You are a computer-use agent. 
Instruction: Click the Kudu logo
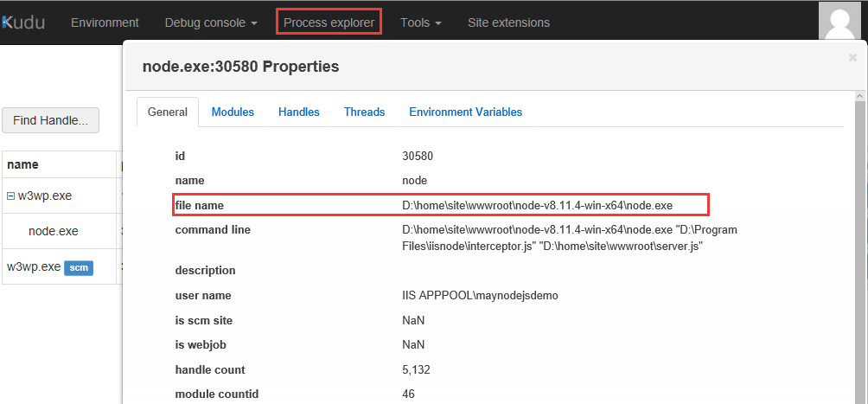click(x=22, y=22)
